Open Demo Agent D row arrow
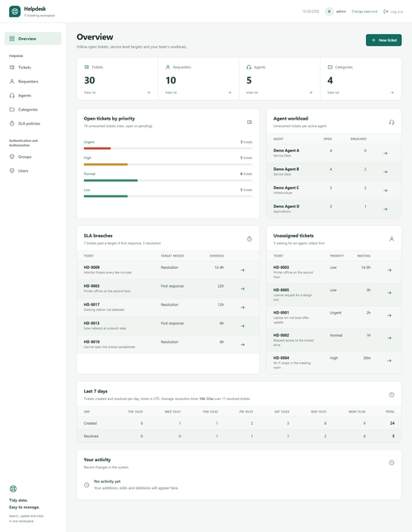Viewport: 412px width, 532px height. tap(386, 210)
